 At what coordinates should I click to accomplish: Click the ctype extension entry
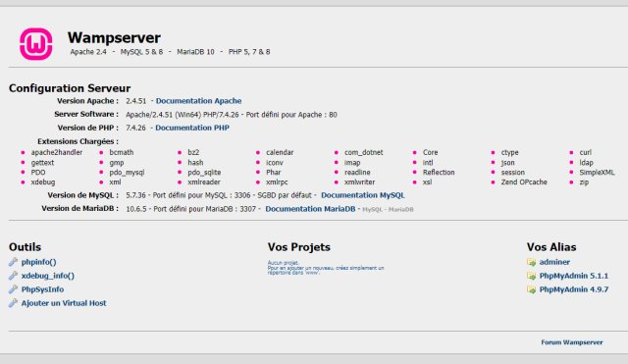pyautogui.click(x=509, y=153)
